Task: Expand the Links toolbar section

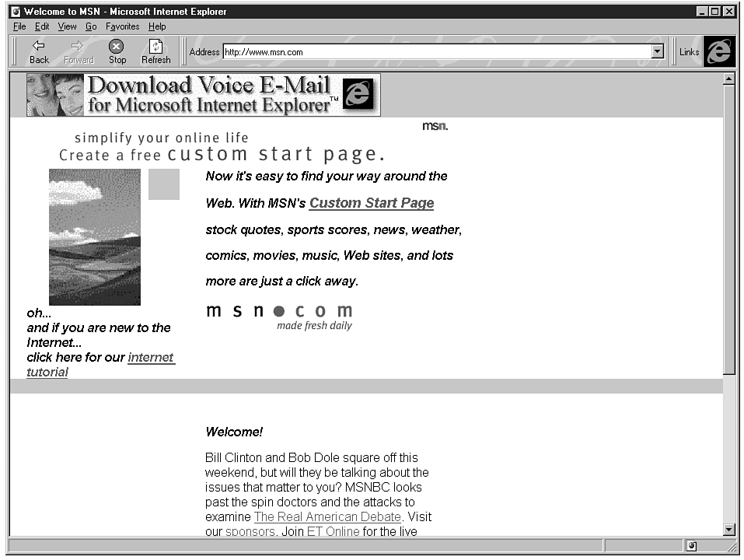Action: tap(689, 52)
